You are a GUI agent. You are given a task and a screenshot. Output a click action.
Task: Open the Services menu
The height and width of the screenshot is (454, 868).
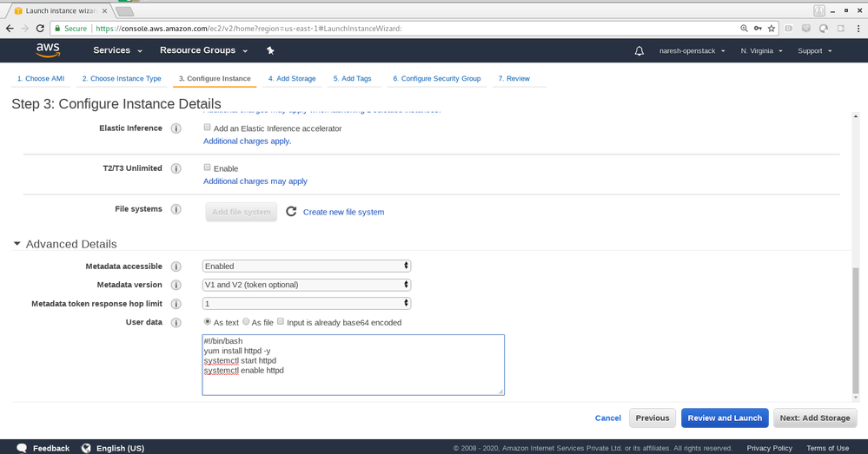pyautogui.click(x=116, y=50)
